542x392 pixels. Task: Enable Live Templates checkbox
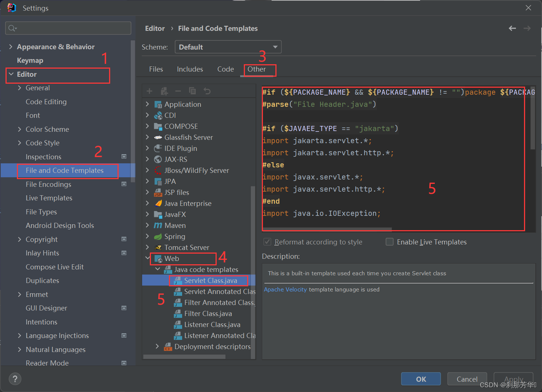[390, 242]
